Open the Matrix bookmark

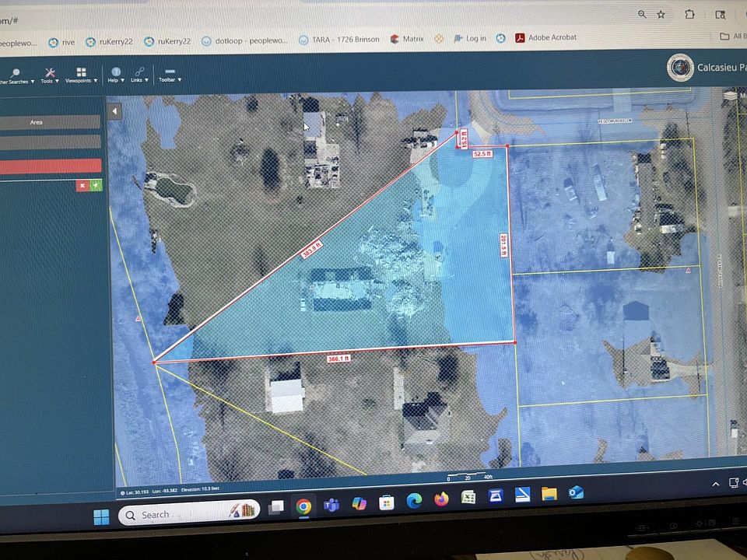(407, 39)
